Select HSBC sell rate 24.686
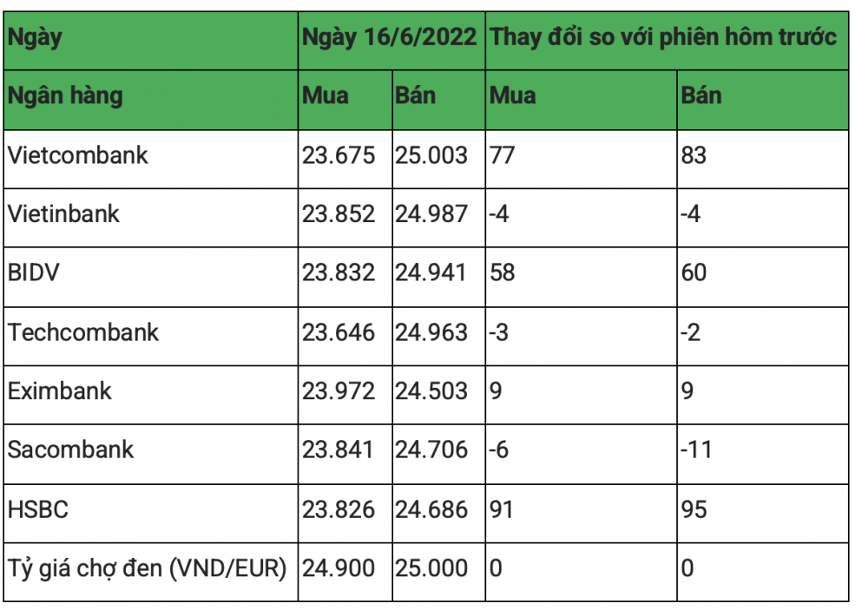The image size is (868, 610). (x=431, y=510)
